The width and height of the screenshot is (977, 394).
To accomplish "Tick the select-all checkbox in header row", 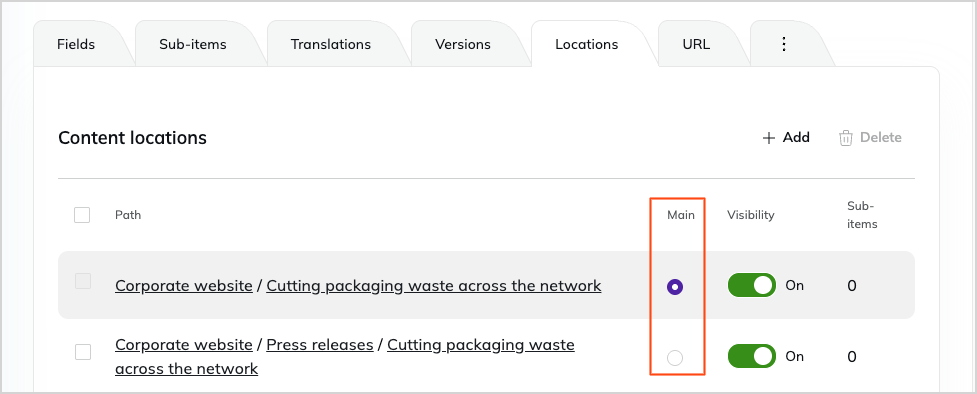I will pyautogui.click(x=82, y=215).
